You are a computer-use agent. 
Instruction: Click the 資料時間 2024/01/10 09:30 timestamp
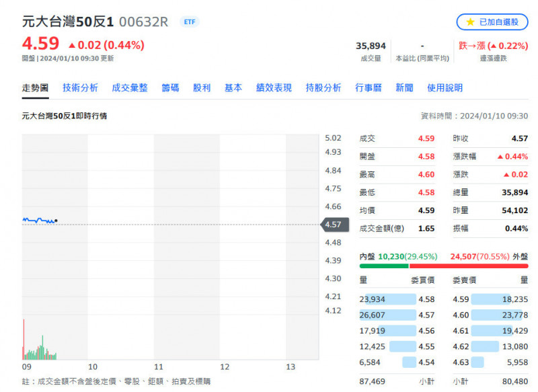pos(475,116)
